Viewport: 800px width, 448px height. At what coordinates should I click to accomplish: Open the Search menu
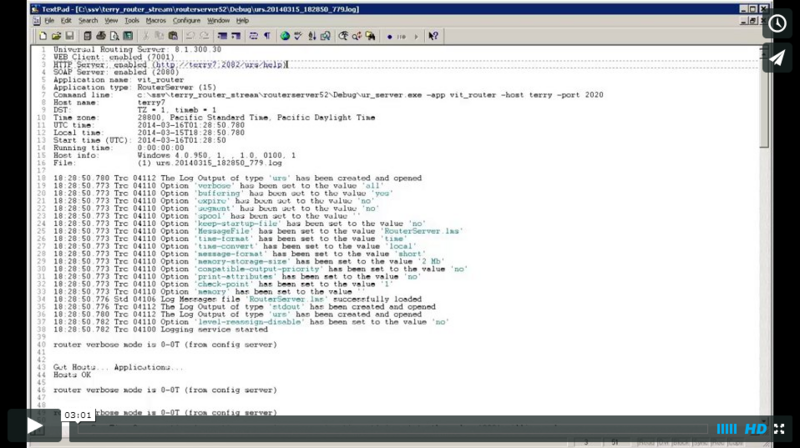88,20
